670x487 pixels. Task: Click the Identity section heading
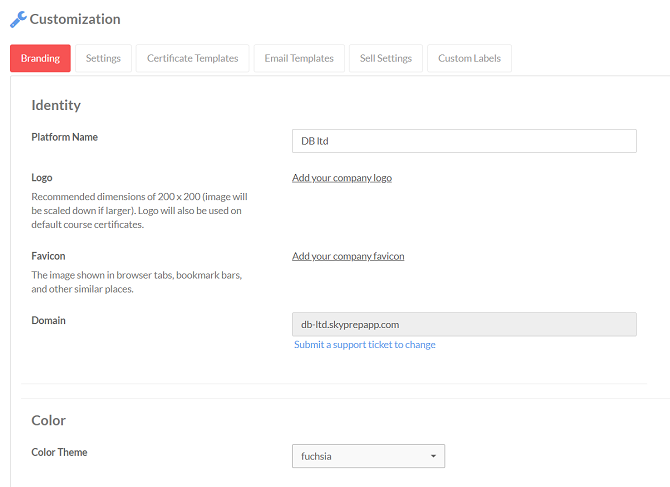56,105
